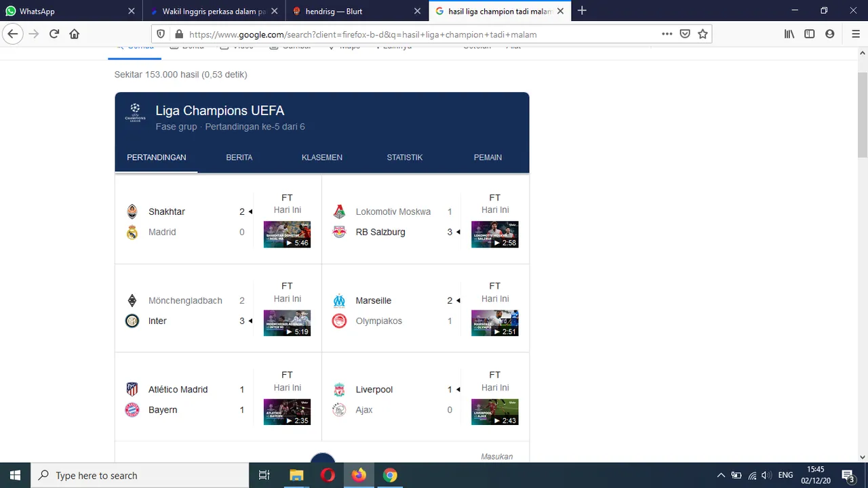Viewport: 868px width, 488px height.
Task: Open the Windows Start menu
Action: click(x=15, y=475)
